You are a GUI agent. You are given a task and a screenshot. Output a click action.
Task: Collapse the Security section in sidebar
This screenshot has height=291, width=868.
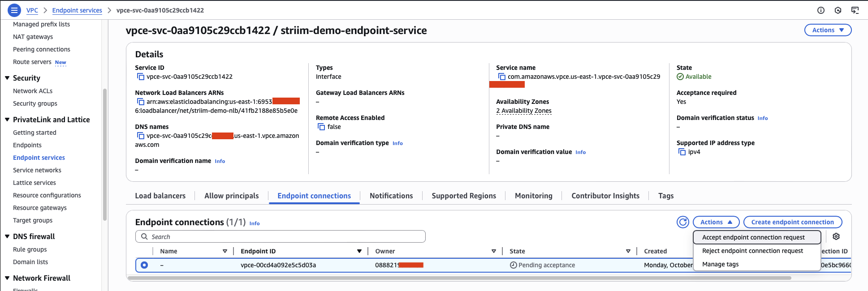click(x=7, y=78)
